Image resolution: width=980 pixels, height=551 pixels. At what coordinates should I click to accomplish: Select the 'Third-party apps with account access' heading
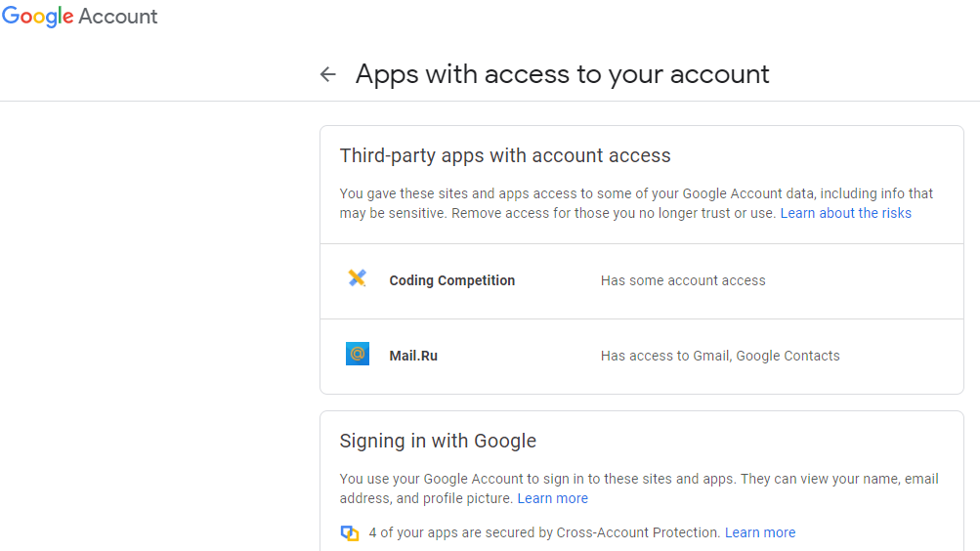(x=505, y=155)
